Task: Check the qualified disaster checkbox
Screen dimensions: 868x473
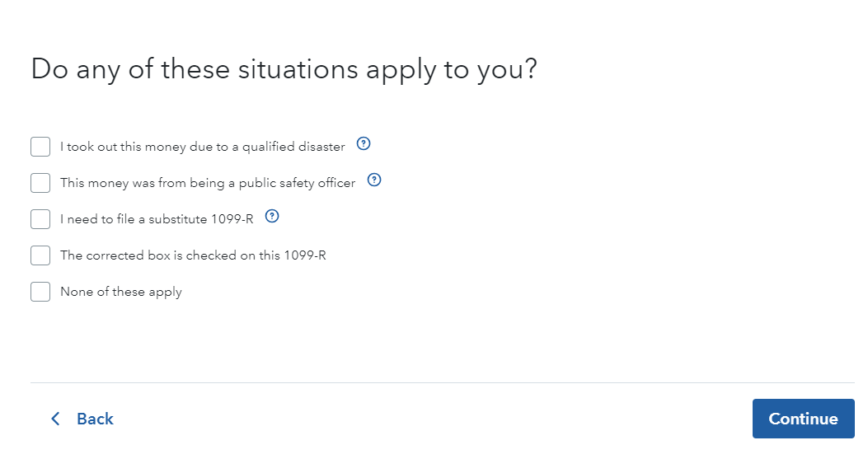Action: [x=40, y=147]
